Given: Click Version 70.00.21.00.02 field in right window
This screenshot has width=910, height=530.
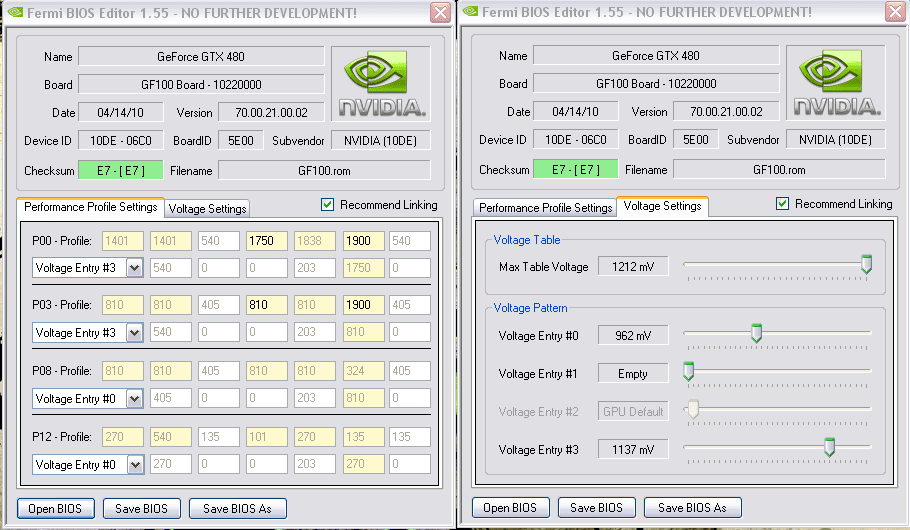Looking at the screenshot, I should (726, 111).
